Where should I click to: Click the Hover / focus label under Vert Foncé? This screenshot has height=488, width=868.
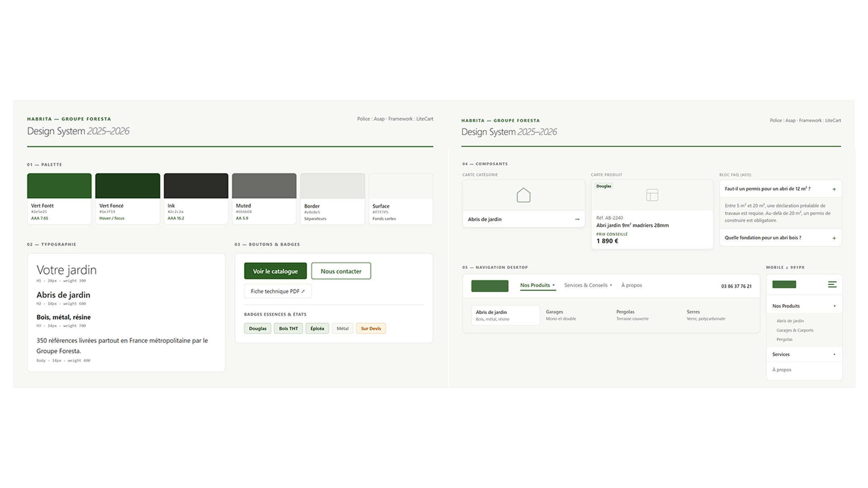pos(112,218)
